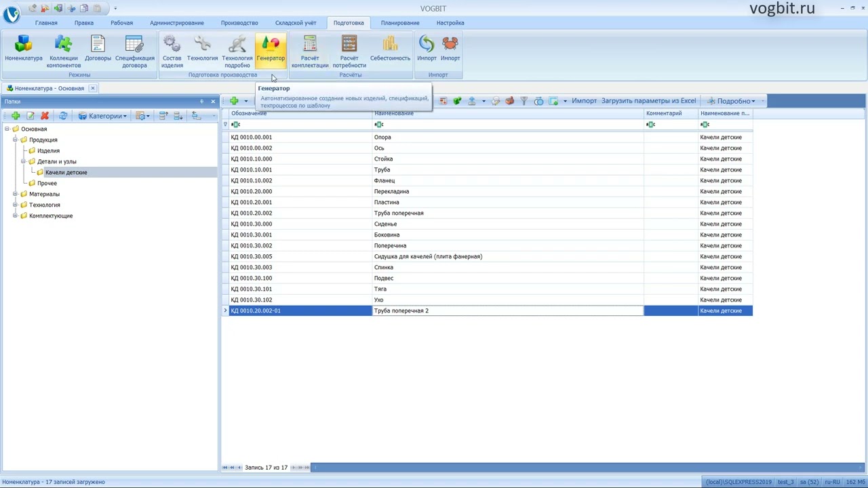The height and width of the screenshot is (488, 868).
Task: Click the tree hierarchy icon in Папки toolbar
Action: coord(196,116)
